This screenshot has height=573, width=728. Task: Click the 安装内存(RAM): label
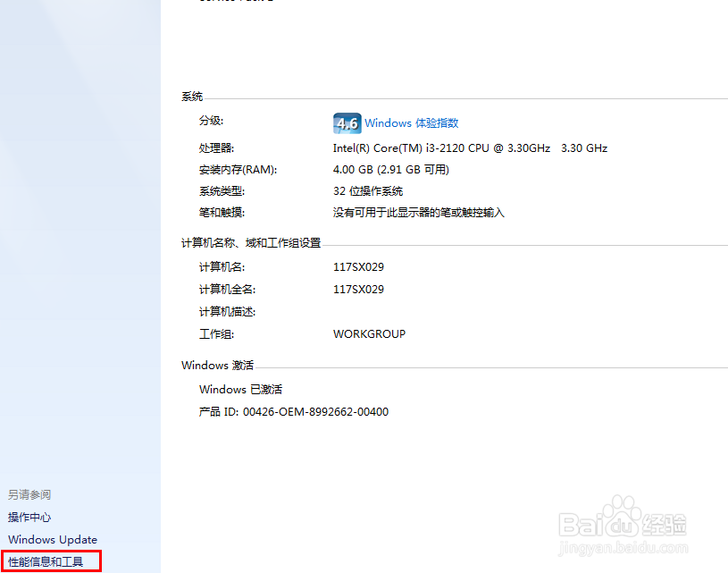tap(238, 170)
